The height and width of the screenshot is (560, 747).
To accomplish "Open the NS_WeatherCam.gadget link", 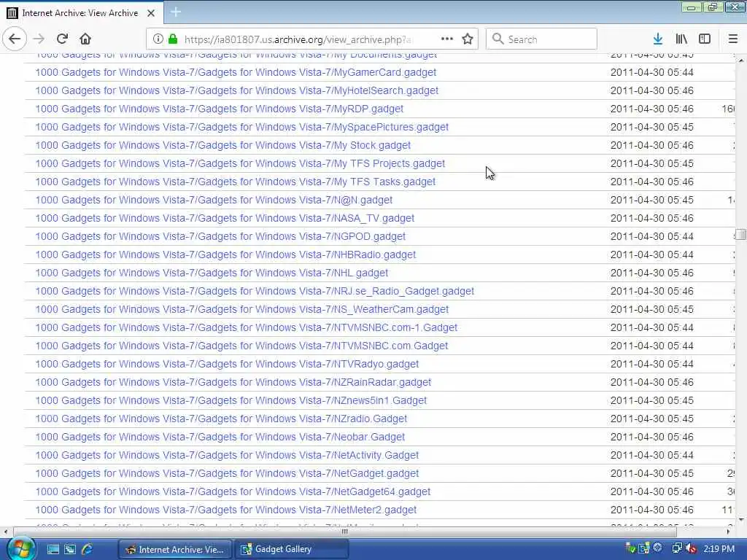I will pyautogui.click(x=242, y=309).
